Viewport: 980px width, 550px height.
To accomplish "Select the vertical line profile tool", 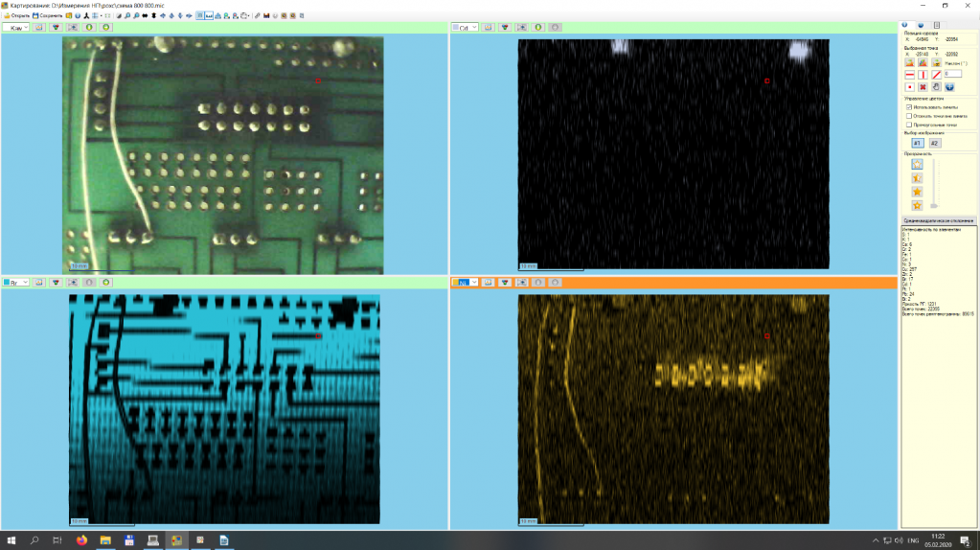I will point(923,74).
